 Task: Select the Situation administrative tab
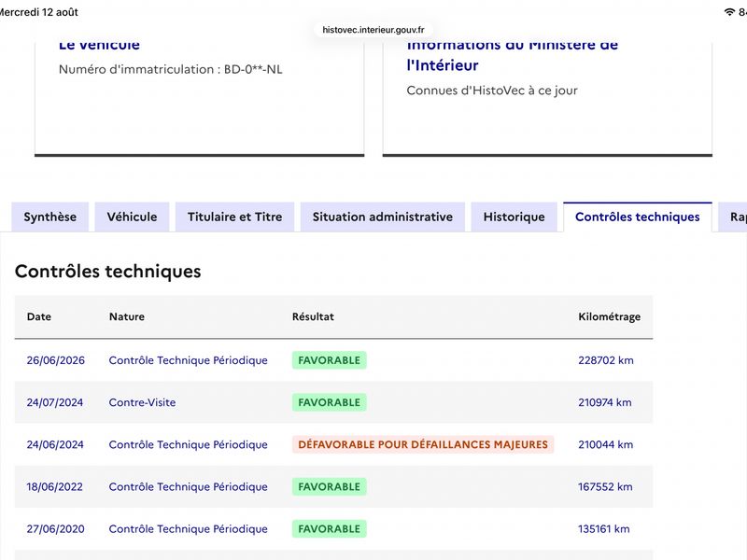pos(383,217)
